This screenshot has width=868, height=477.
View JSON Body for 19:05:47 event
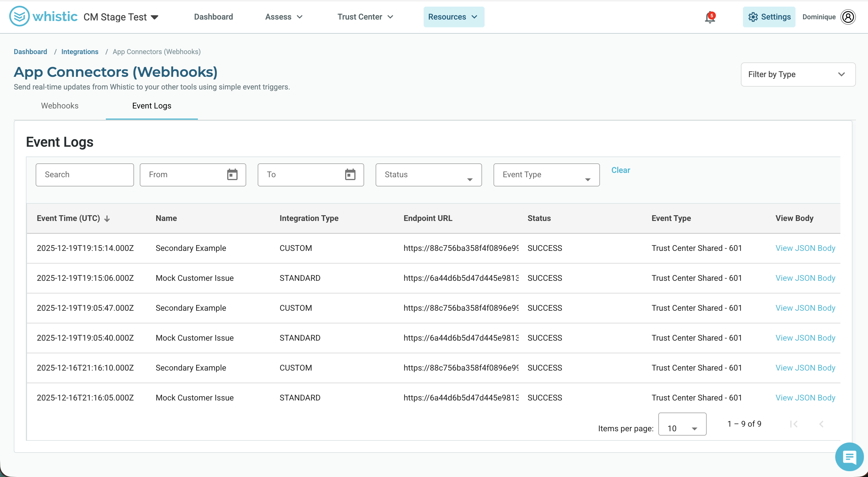point(805,308)
